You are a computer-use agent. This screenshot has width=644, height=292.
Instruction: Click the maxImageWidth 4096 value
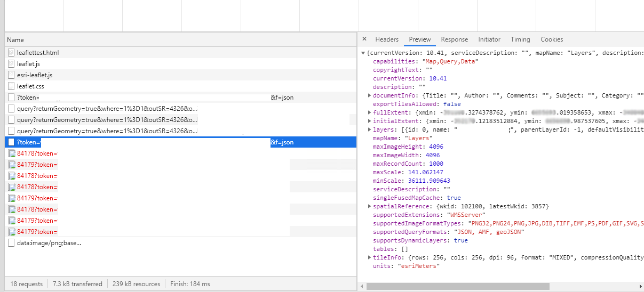pos(433,155)
